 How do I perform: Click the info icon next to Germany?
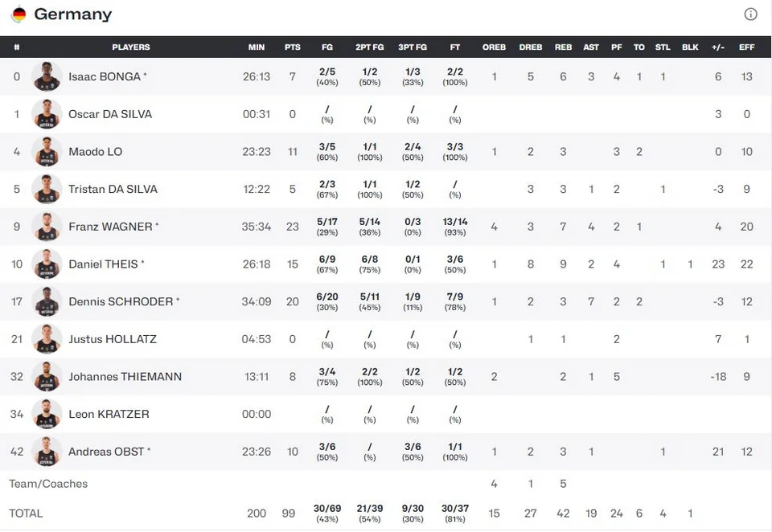click(750, 14)
